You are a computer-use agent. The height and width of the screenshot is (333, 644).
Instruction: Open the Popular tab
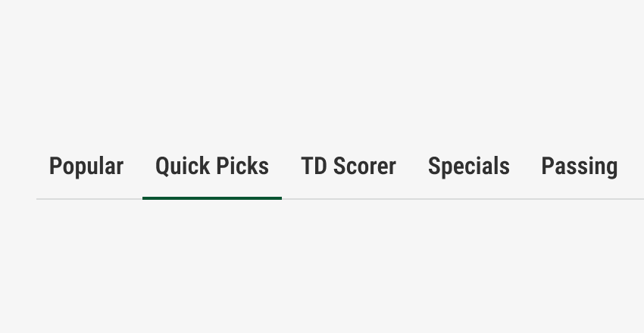point(86,166)
